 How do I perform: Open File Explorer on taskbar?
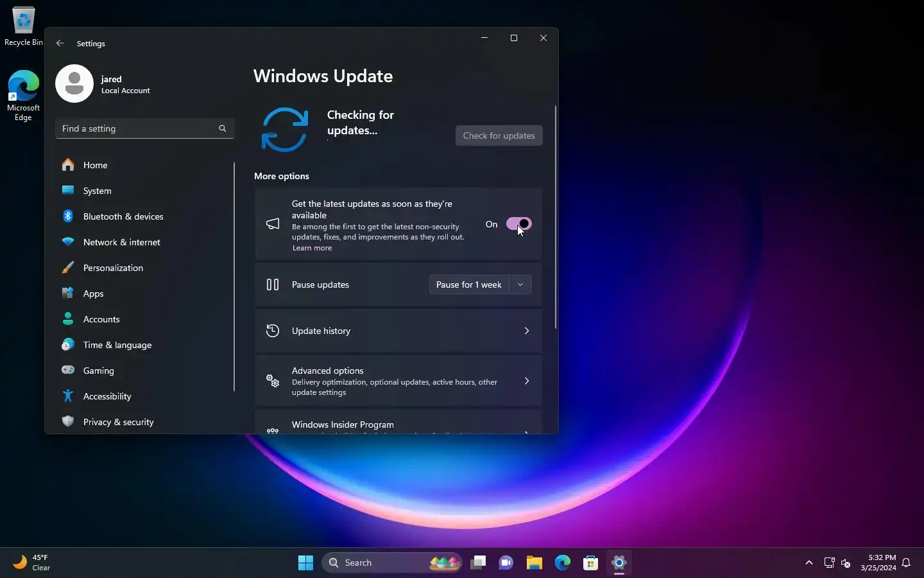coord(535,563)
